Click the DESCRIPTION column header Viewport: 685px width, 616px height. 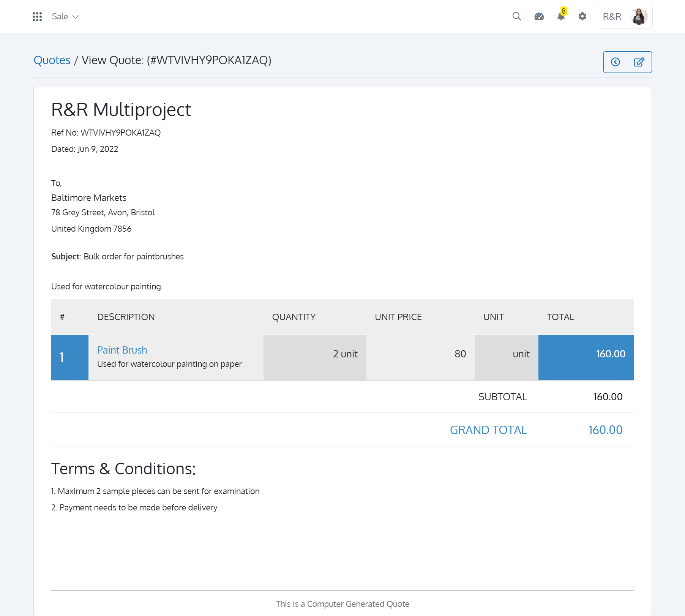tap(126, 317)
